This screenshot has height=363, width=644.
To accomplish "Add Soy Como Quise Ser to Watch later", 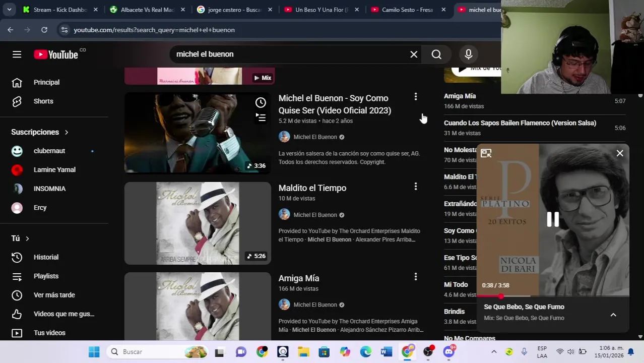I will (x=261, y=103).
